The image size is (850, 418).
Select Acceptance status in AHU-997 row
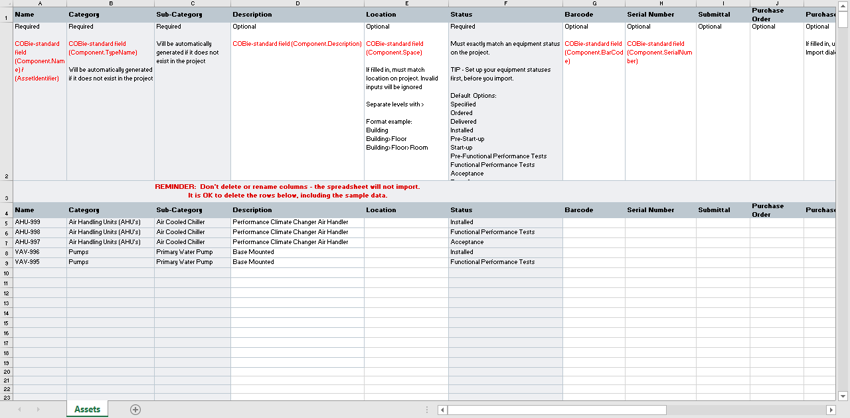point(505,242)
